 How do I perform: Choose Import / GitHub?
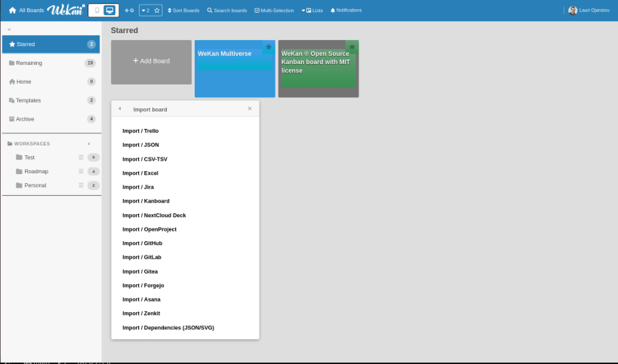pyautogui.click(x=143, y=243)
